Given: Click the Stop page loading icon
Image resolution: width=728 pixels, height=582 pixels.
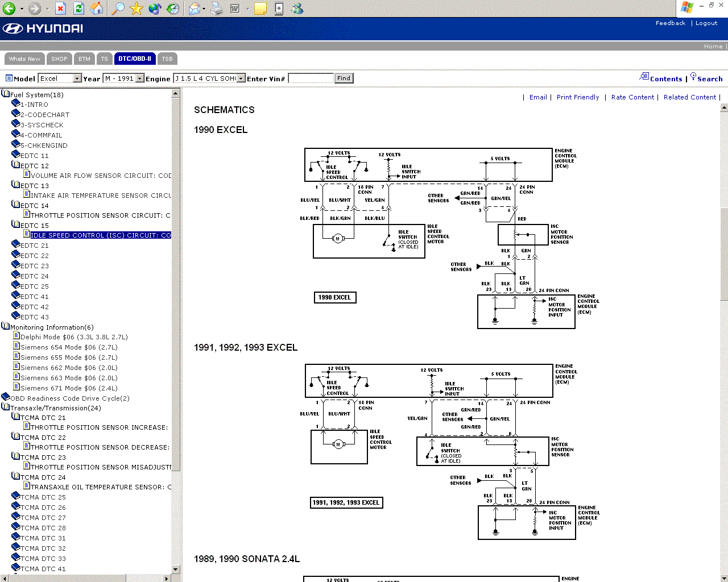Looking at the screenshot, I should tap(60, 9).
